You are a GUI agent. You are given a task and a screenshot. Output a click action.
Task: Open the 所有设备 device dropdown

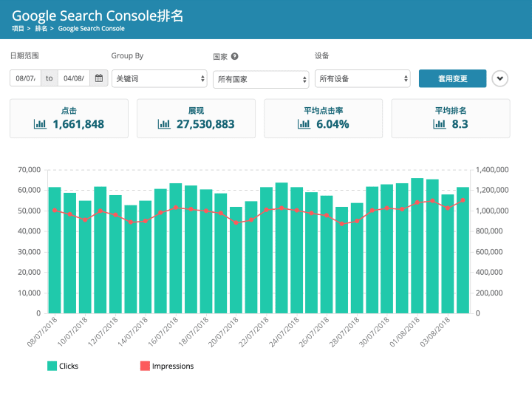[x=363, y=78]
